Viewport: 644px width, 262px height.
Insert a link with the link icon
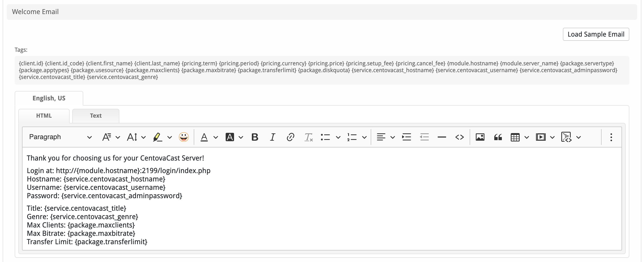point(290,137)
